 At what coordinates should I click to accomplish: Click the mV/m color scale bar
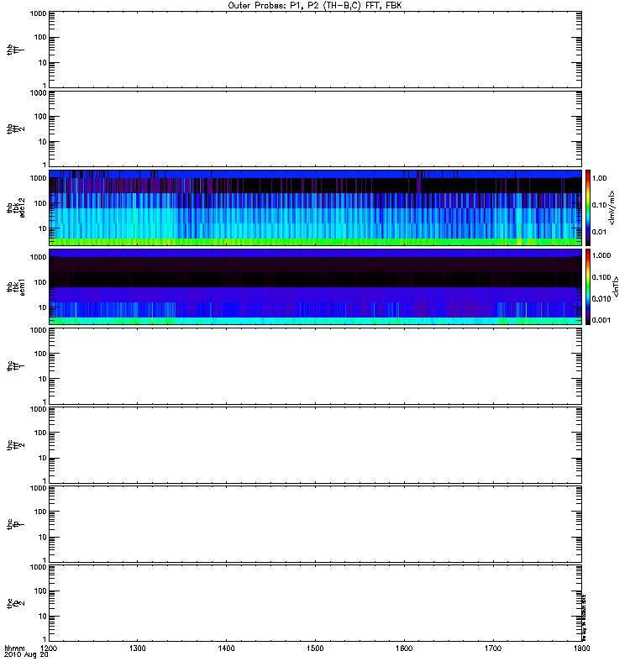point(588,207)
